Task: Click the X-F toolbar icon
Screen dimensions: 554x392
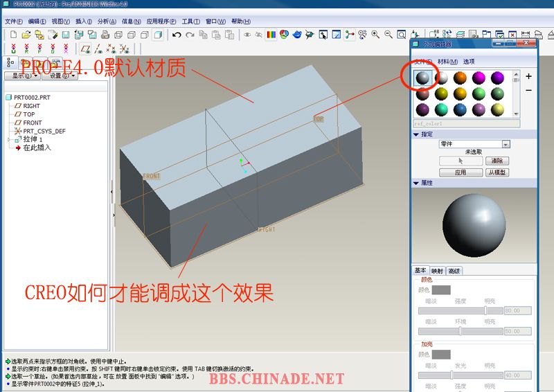Action: [x=39, y=48]
